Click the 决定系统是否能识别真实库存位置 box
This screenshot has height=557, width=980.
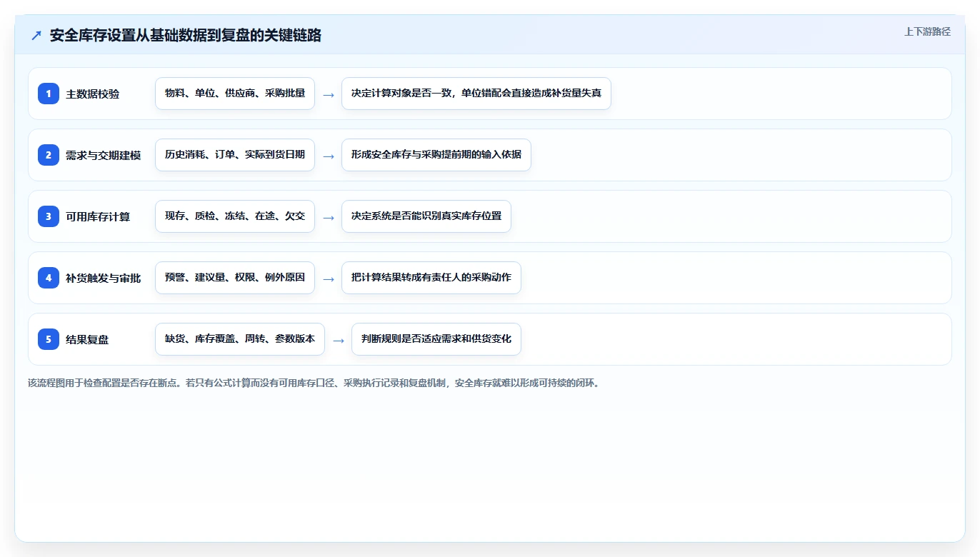click(426, 216)
